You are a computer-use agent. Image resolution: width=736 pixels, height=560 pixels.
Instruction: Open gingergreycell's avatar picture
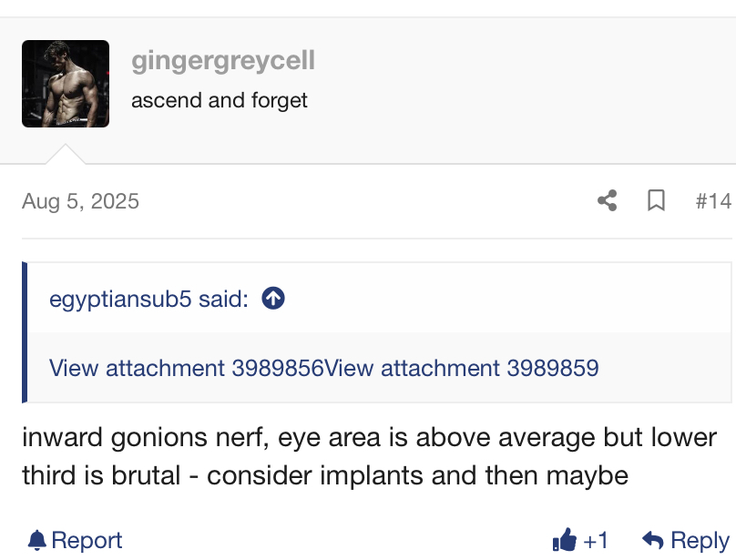[x=66, y=84]
